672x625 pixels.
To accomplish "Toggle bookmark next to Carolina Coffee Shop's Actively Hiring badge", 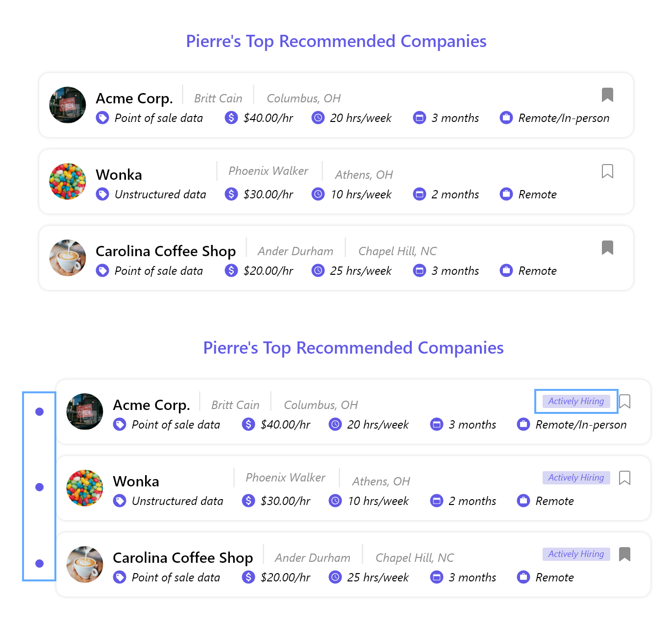I will click(x=624, y=554).
